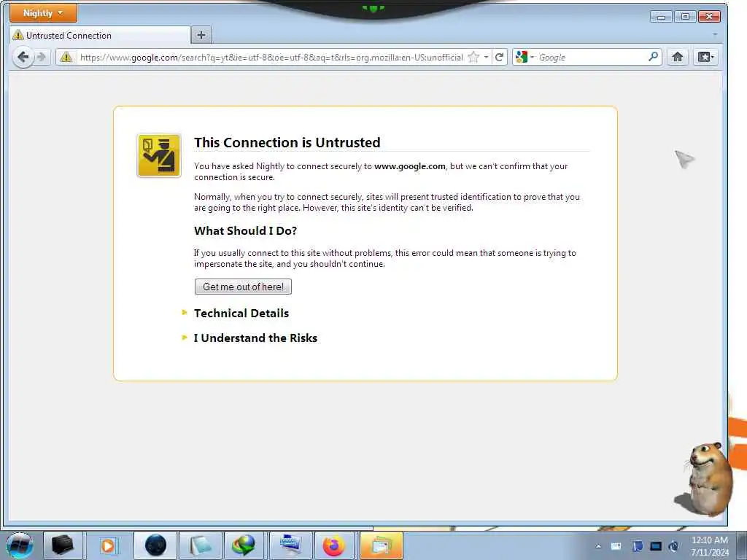Click the What Should I Do? heading
Viewport: 747px width, 560px height.
pyautogui.click(x=245, y=231)
